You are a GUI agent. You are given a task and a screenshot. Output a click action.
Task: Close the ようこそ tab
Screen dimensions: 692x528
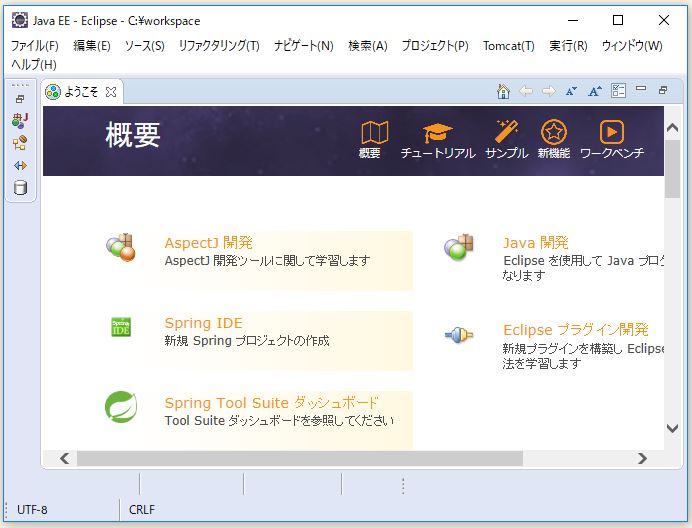click(x=111, y=92)
